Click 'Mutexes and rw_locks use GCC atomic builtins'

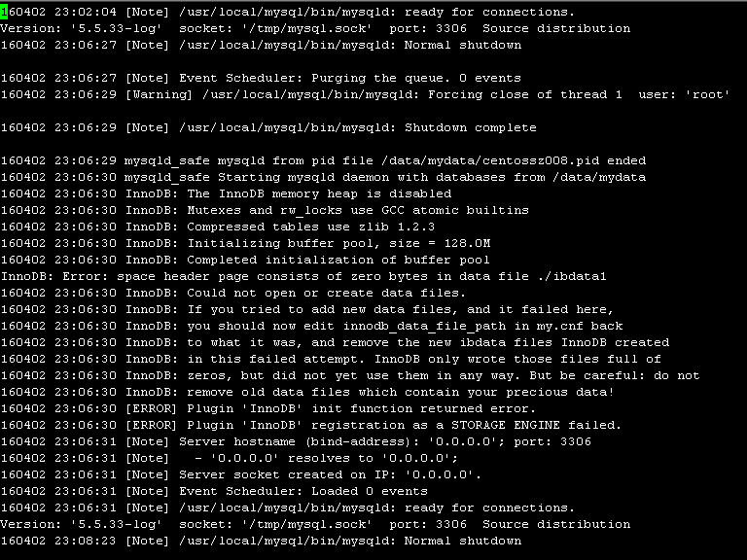click(x=358, y=210)
